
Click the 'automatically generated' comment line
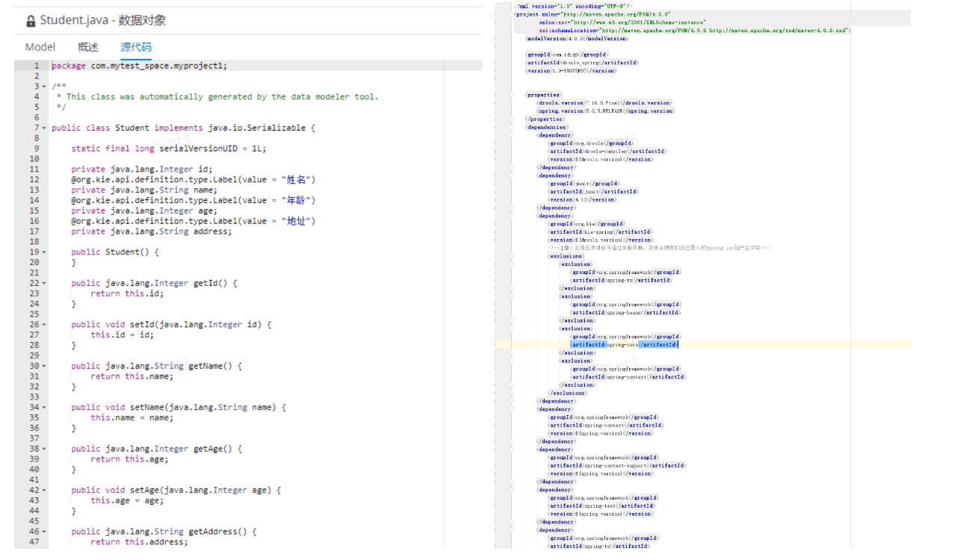tap(217, 97)
